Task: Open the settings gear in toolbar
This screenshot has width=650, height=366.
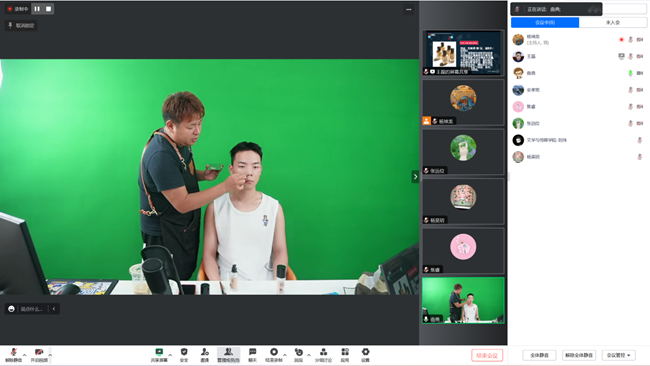Action: [x=365, y=355]
